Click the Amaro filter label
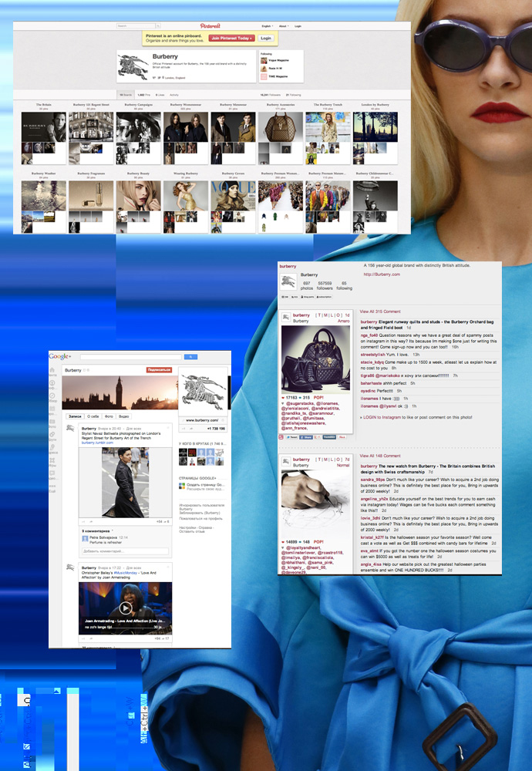 tap(344, 321)
